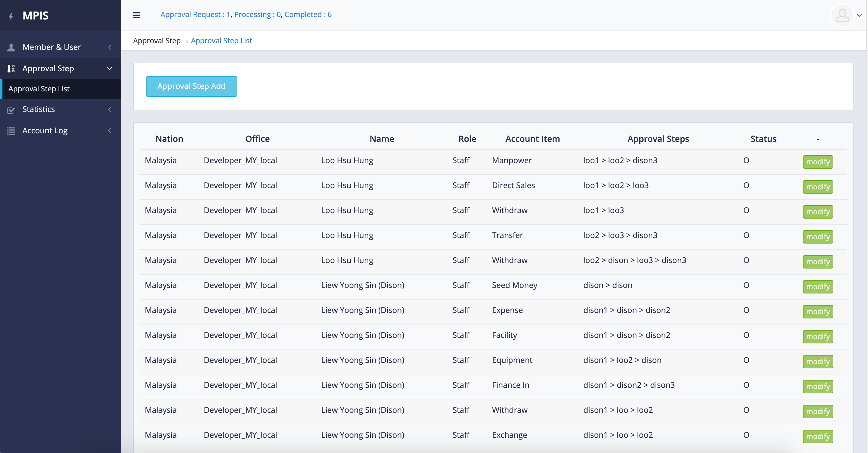Click the user avatar in the top right
This screenshot has height=453, width=868.
point(842,15)
